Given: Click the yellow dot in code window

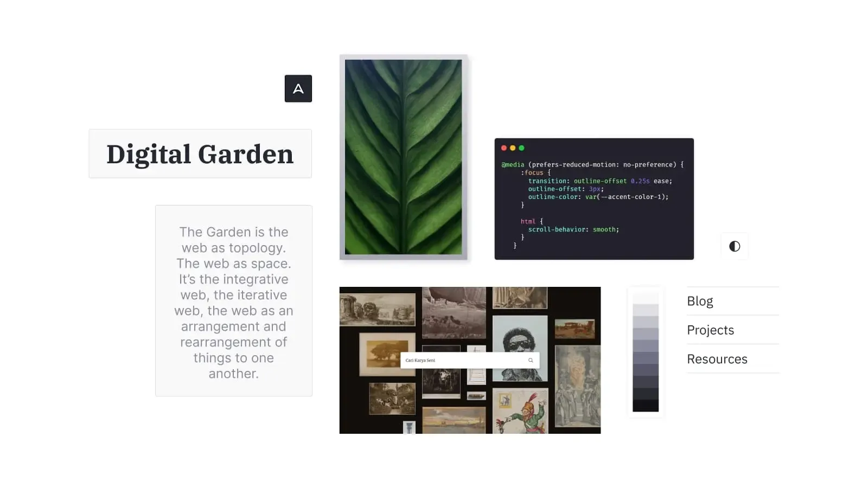Looking at the screenshot, I should (513, 148).
